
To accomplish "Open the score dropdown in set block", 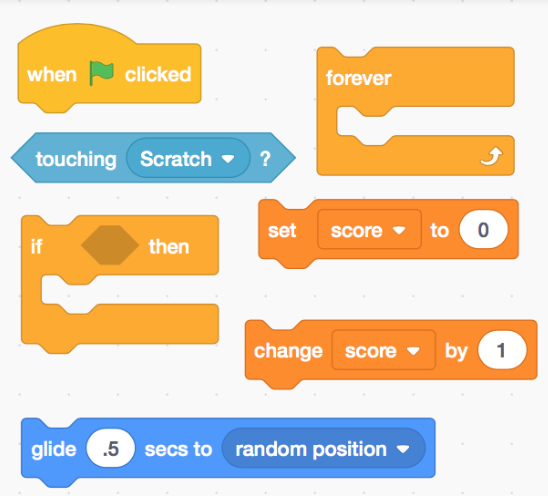I will pos(369,230).
